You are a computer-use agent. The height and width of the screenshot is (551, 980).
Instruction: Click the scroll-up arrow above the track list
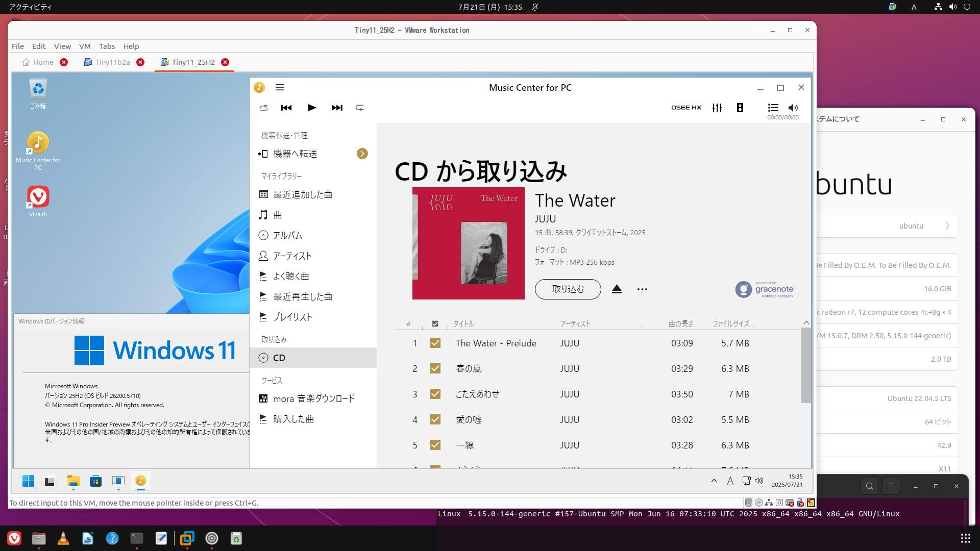[x=806, y=322]
